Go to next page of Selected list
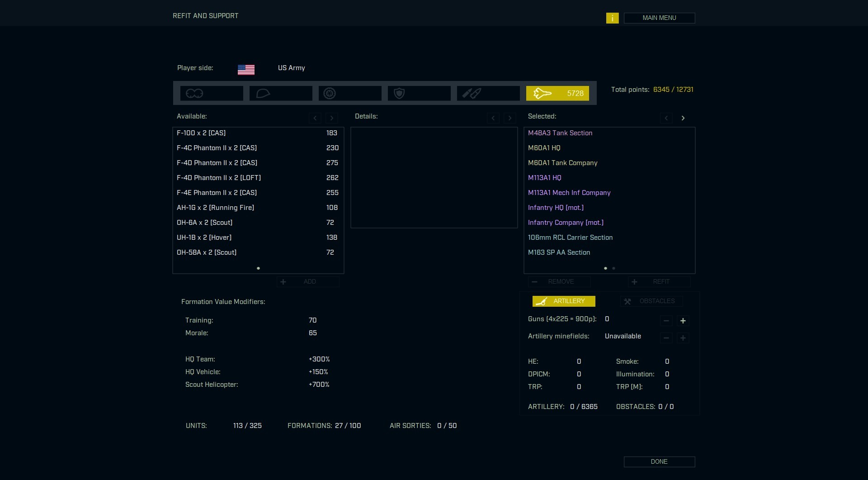This screenshot has width=868, height=480. point(683,118)
